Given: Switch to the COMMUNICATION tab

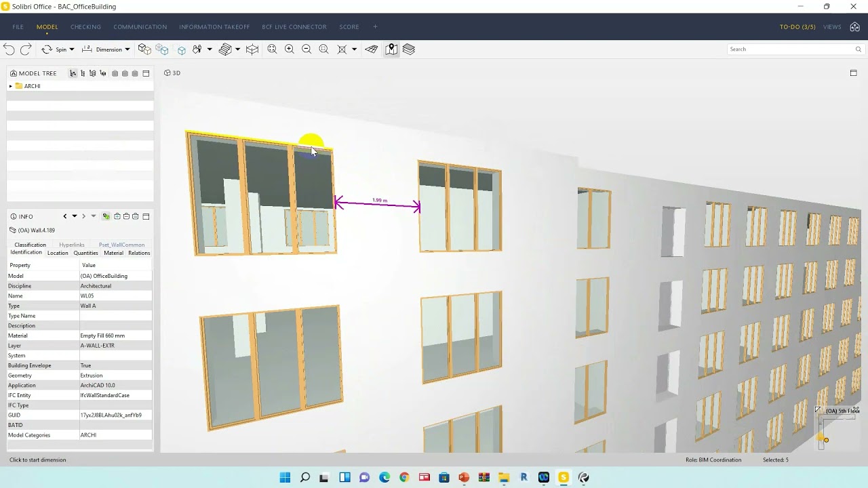Looking at the screenshot, I should click(140, 27).
